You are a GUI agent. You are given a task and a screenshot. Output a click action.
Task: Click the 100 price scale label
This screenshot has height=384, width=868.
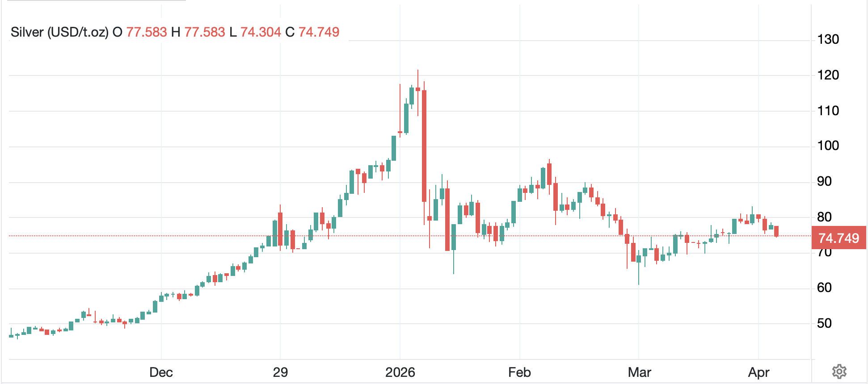click(x=828, y=146)
